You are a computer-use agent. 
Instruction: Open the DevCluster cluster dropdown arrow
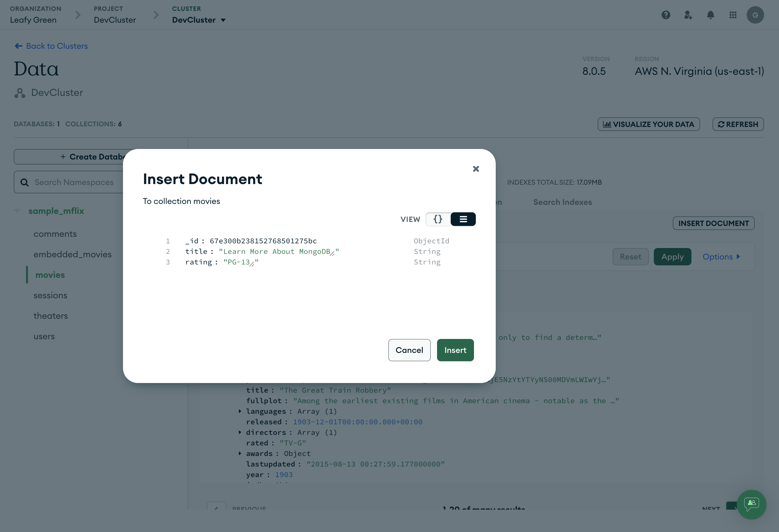[223, 20]
